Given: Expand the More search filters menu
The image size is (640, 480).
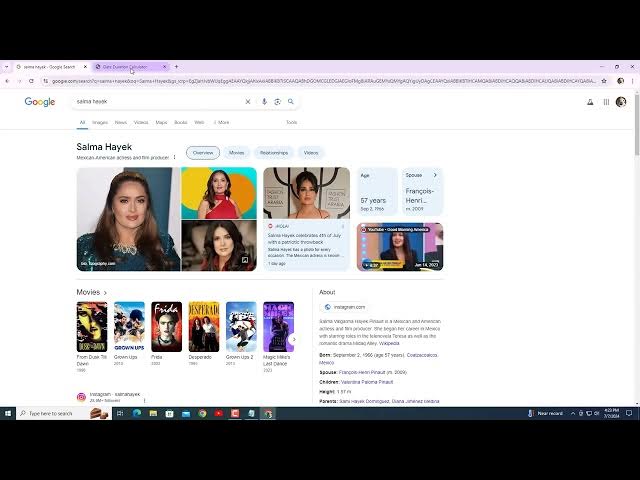Looking at the screenshot, I should (222, 122).
